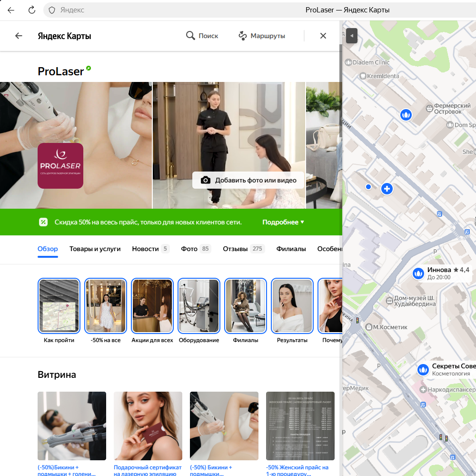Collapse the side panel with the arrow

coord(351,36)
